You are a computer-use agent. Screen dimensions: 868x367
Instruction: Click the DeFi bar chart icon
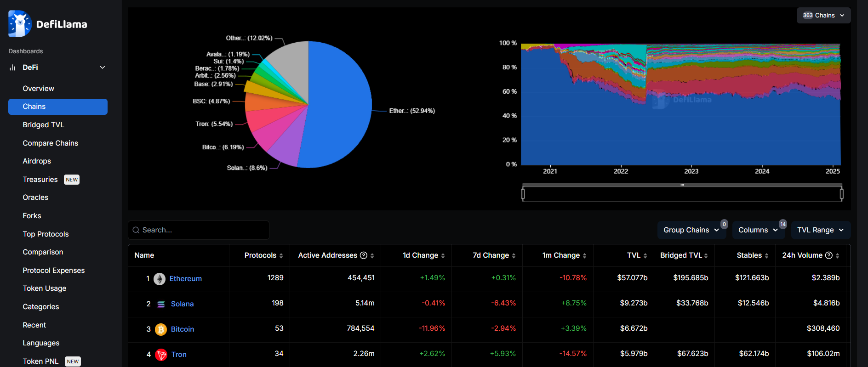(x=12, y=68)
